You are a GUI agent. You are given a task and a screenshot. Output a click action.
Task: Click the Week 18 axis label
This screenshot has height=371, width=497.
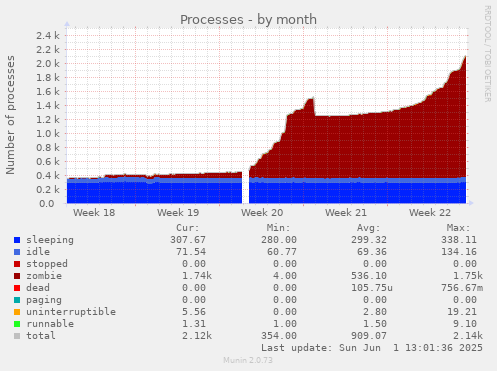[94, 213]
